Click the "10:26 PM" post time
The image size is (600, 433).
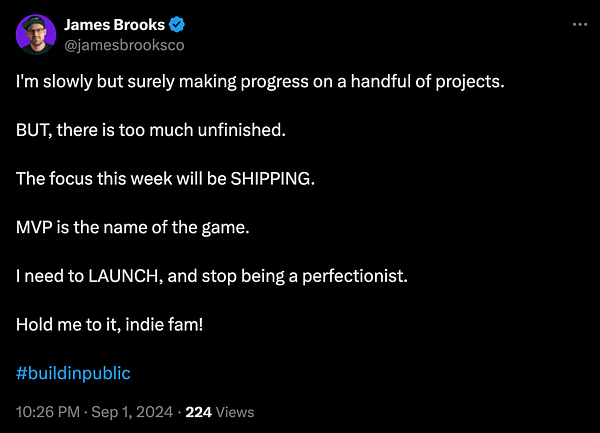(50, 411)
